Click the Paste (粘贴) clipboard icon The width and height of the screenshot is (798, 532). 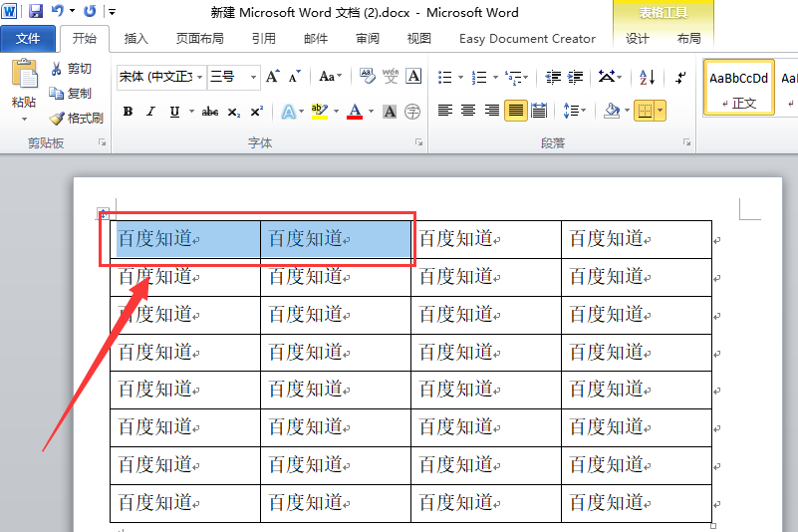(24, 74)
